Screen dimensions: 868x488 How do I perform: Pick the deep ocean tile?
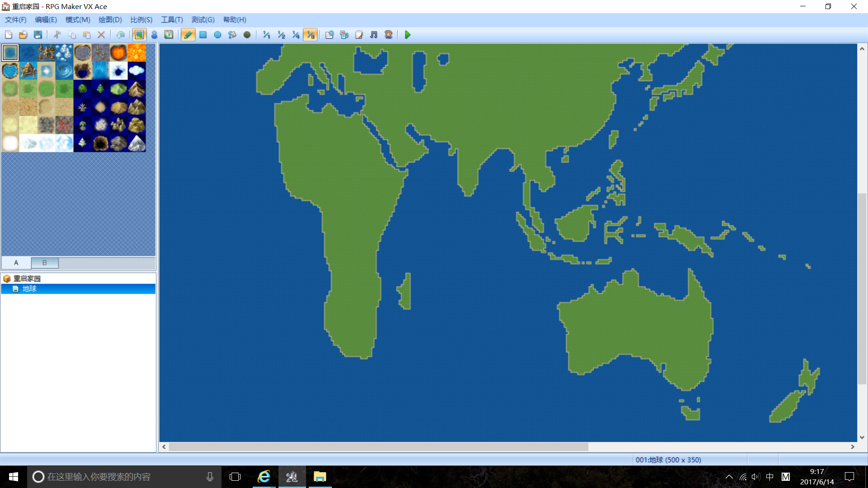(x=28, y=53)
